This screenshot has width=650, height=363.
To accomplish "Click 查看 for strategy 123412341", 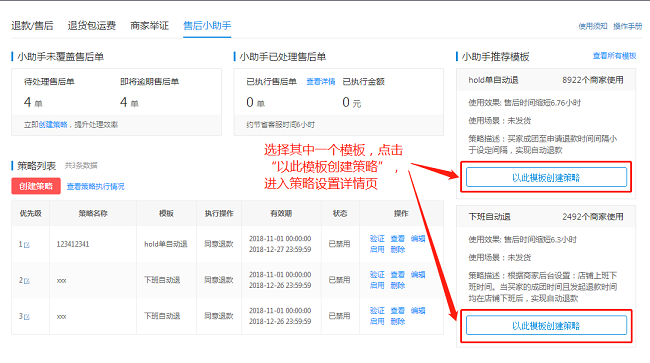I will (398, 239).
